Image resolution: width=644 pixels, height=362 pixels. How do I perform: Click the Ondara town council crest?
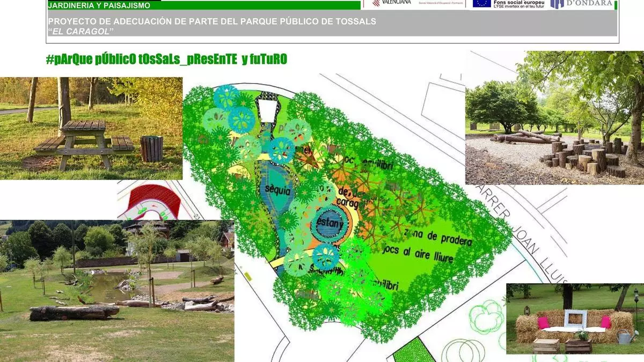click(557, 3)
